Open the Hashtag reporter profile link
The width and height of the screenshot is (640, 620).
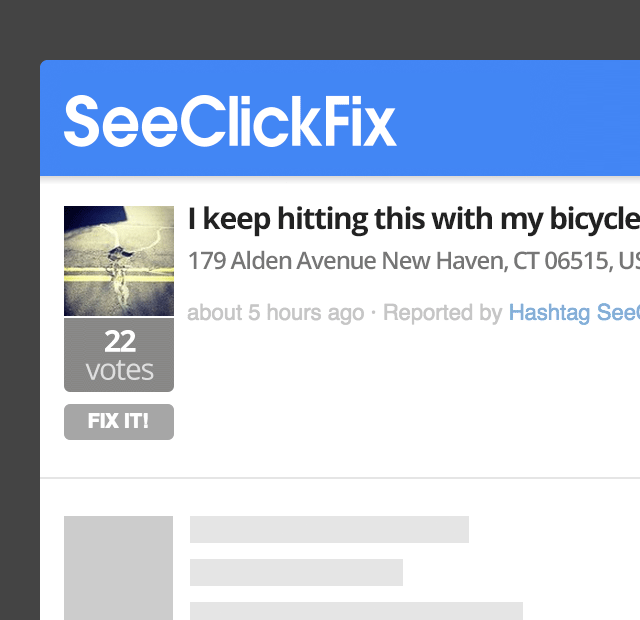tap(574, 313)
